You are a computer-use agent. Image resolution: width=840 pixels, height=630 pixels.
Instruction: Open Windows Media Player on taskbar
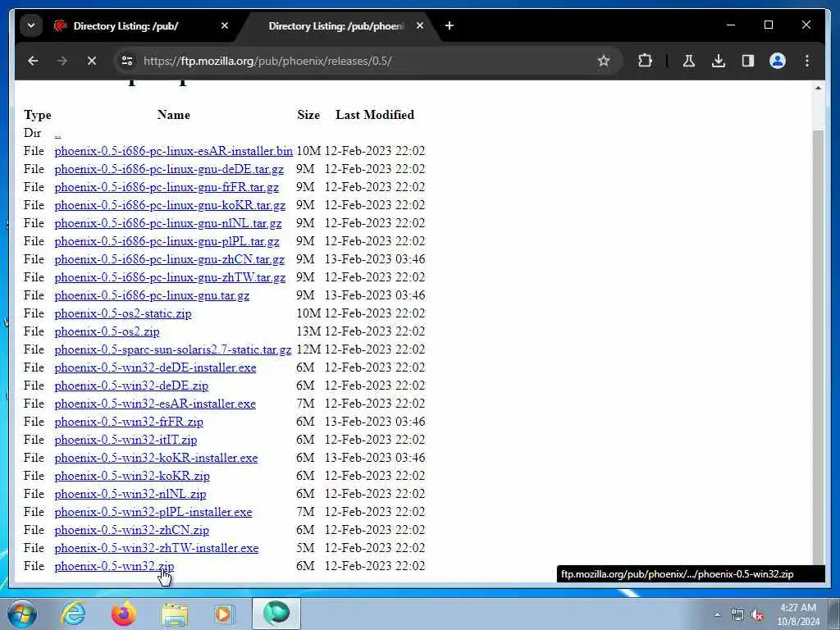pos(224,614)
